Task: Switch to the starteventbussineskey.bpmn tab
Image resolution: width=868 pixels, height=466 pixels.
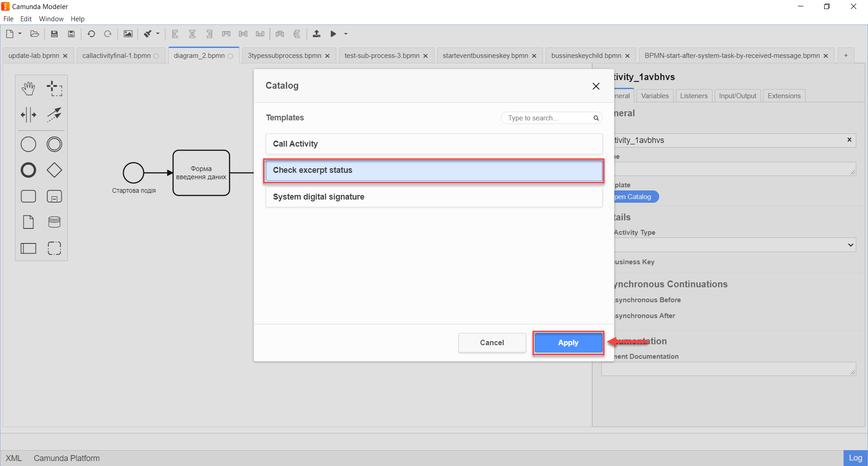Action: pos(485,56)
